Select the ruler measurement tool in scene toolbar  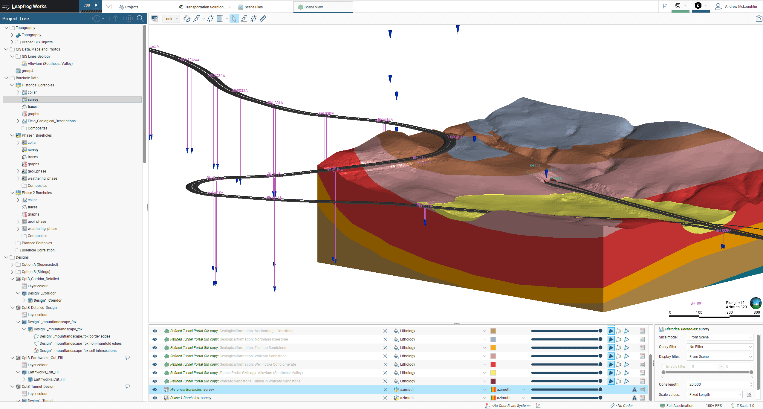[x=262, y=18]
